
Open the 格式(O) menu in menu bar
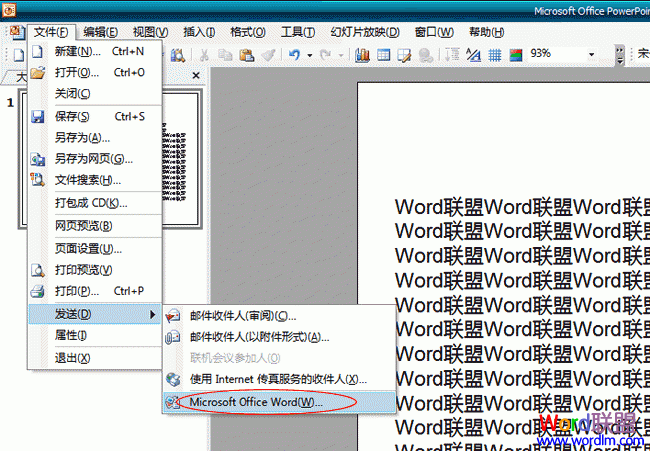click(x=241, y=32)
